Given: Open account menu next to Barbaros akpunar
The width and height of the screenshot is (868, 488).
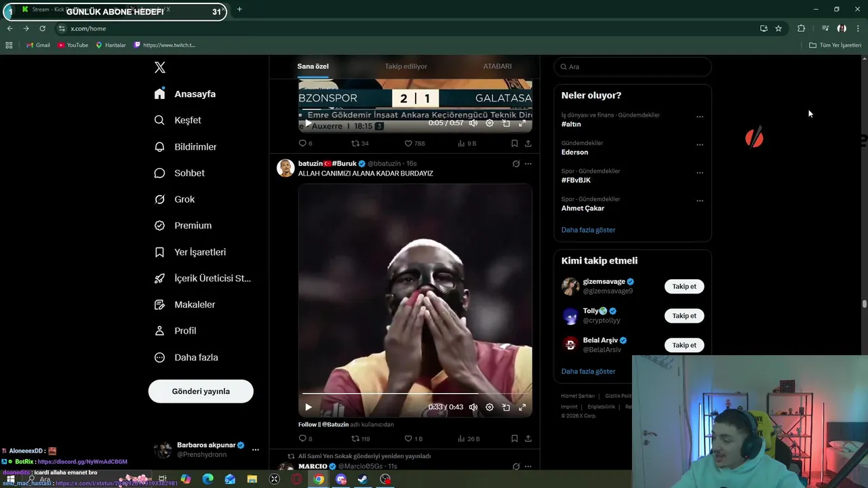Looking at the screenshot, I should 256,449.
